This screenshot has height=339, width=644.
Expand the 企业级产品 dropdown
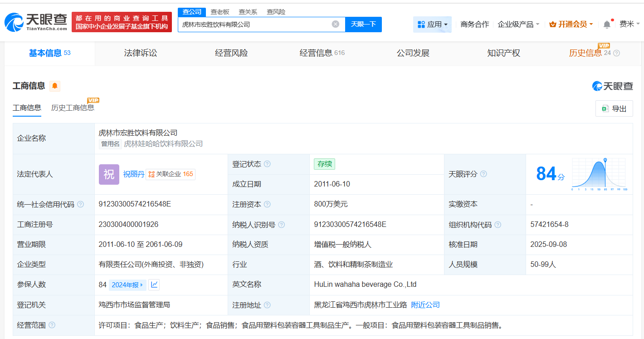518,24
